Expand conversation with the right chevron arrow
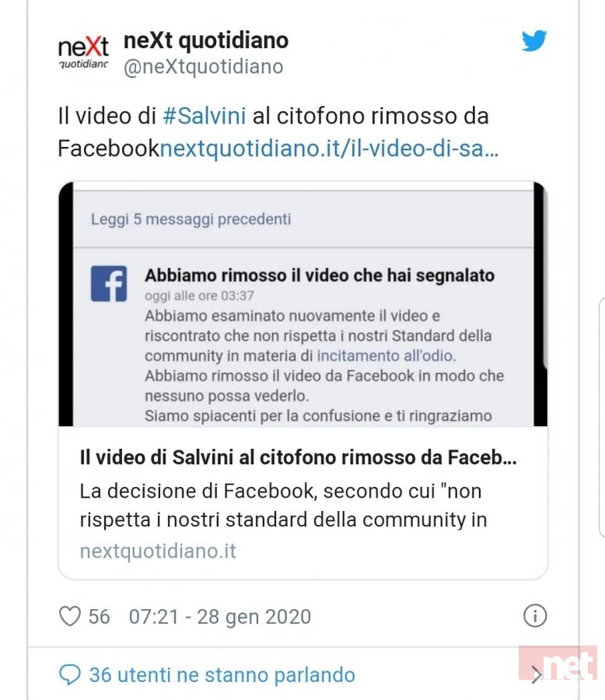605x700 pixels. pyautogui.click(x=537, y=674)
